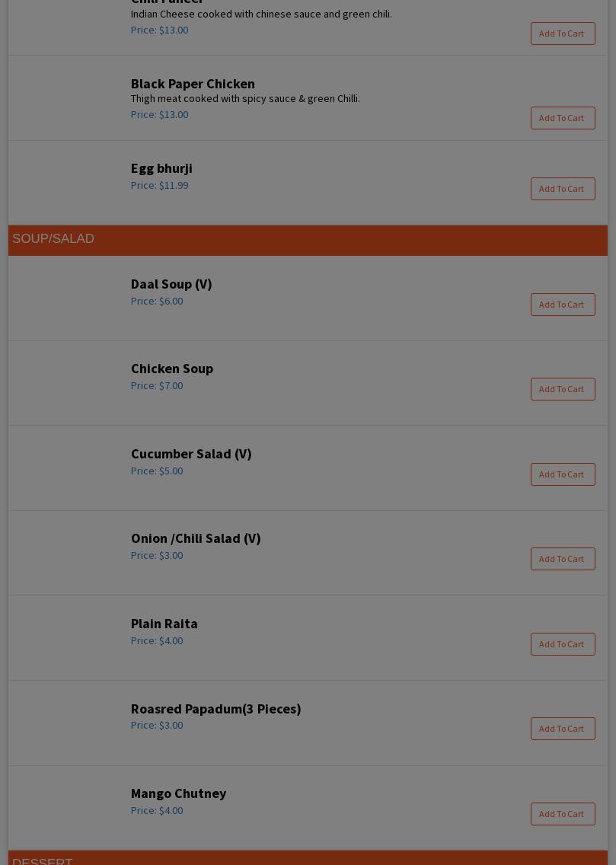Open the SOUP/SALAD section header
Viewport: 616px width, 865px height.
[x=53, y=239]
